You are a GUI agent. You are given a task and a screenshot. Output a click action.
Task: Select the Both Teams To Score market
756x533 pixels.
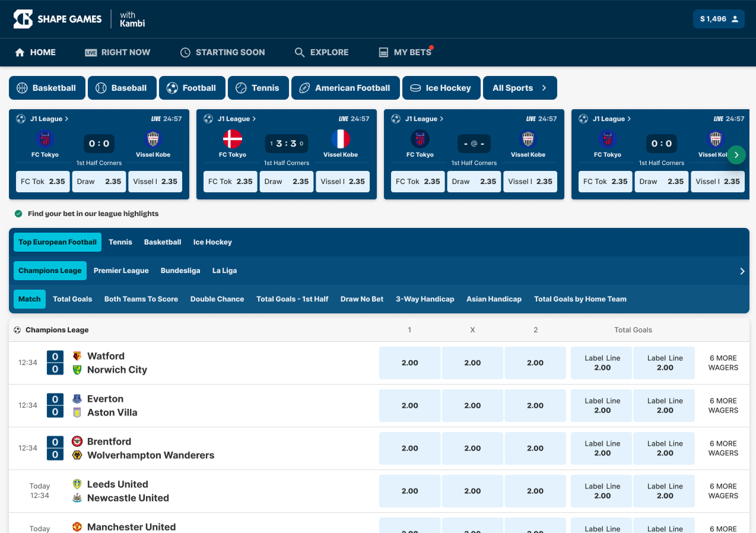click(x=141, y=299)
